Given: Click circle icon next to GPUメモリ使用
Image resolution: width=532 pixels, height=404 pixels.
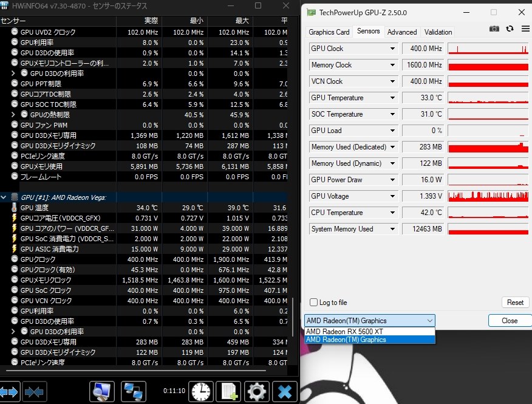Looking at the screenshot, I should pos(14,166).
